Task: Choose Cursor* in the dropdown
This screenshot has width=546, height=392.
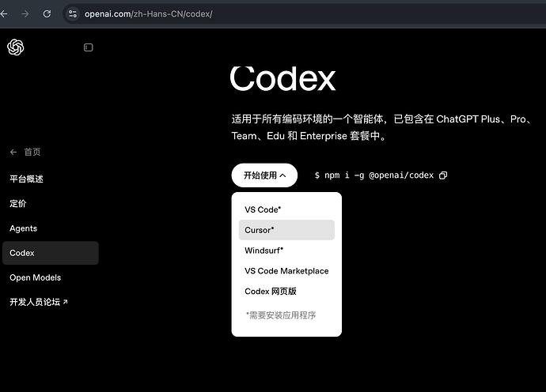Action: [x=286, y=230]
